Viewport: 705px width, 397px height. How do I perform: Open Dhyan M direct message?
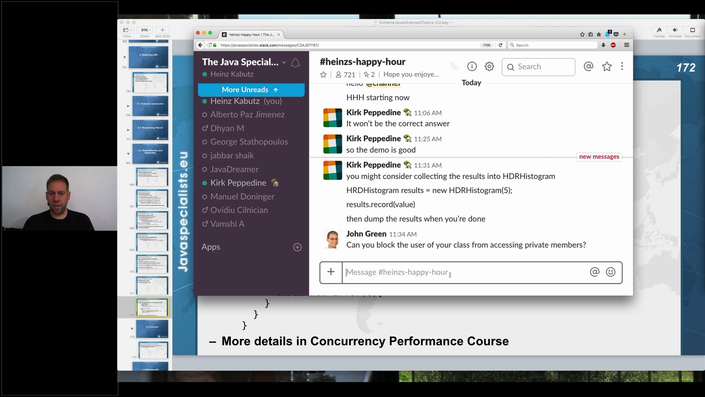(227, 128)
